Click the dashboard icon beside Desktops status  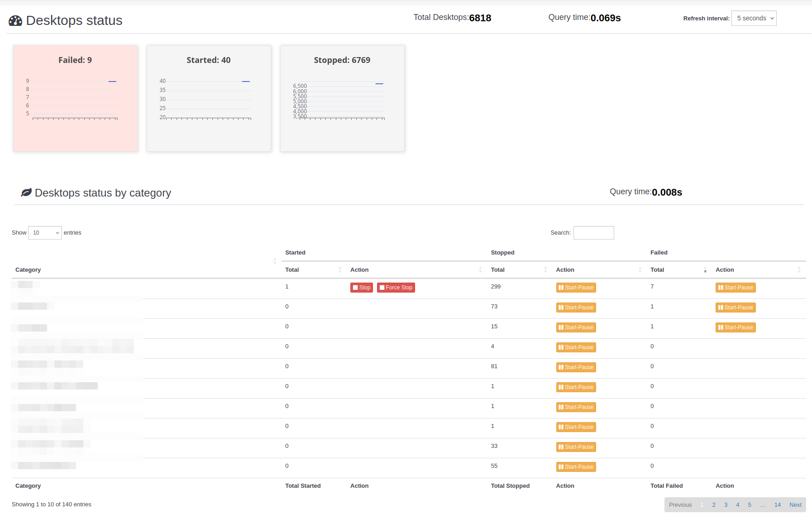(x=15, y=21)
